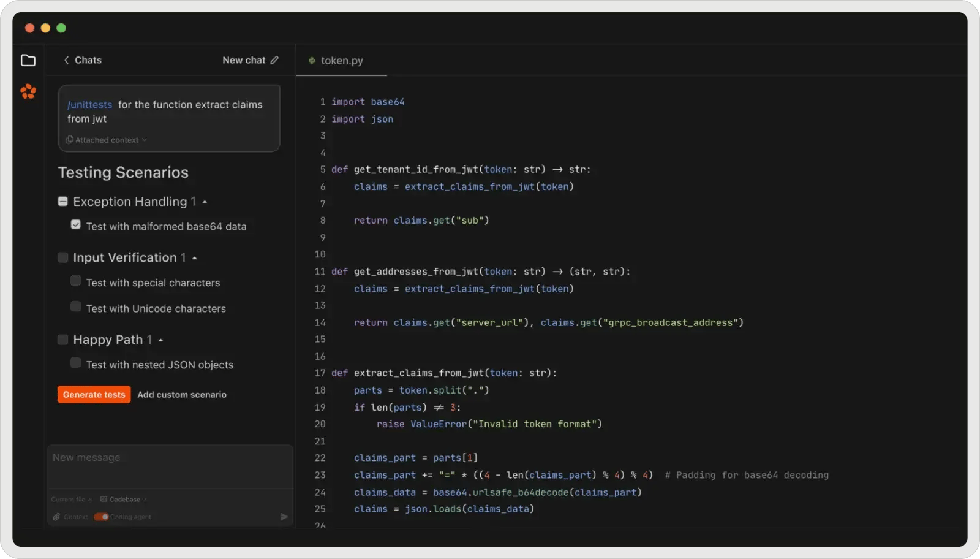Click Add custom scenario
The width and height of the screenshot is (980, 559).
click(181, 394)
